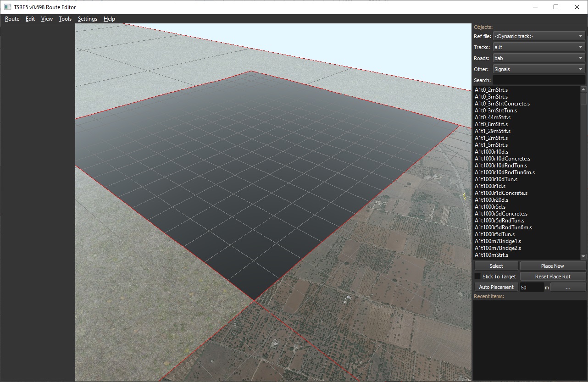Screen dimensions: 588x382
Task: Open the Settings menu
Action: [87, 19]
